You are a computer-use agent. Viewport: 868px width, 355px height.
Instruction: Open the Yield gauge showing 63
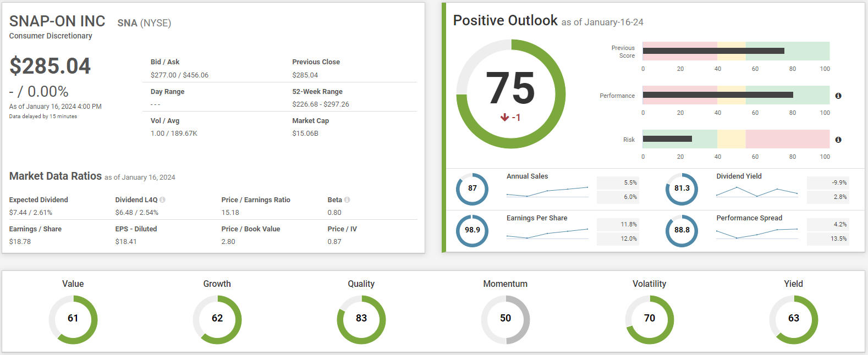click(794, 319)
